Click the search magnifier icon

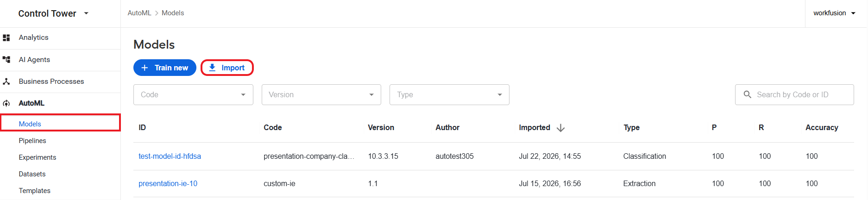[747, 94]
